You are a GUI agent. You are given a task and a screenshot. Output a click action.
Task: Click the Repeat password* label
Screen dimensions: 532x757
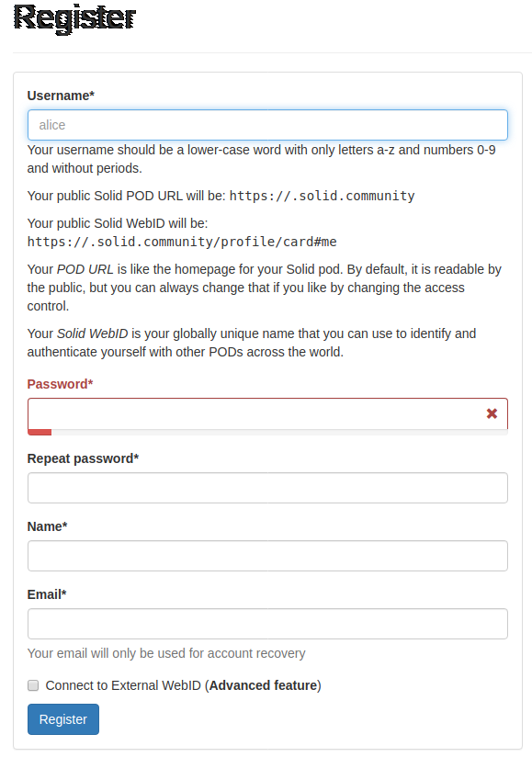(83, 458)
